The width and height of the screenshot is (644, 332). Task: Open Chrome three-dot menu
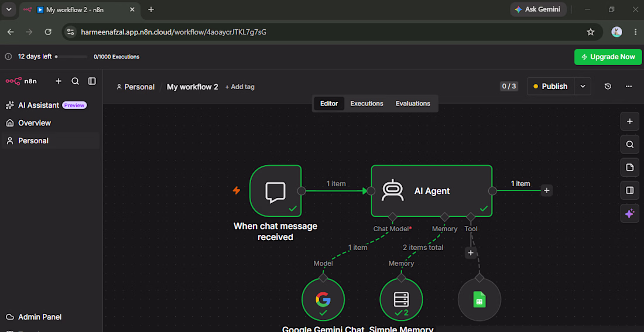pyautogui.click(x=635, y=32)
